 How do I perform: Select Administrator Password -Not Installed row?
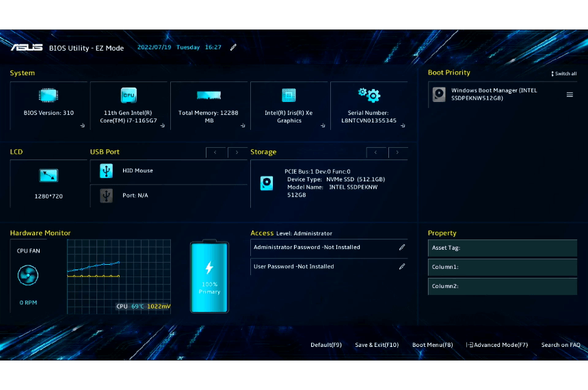pyautogui.click(x=329, y=248)
